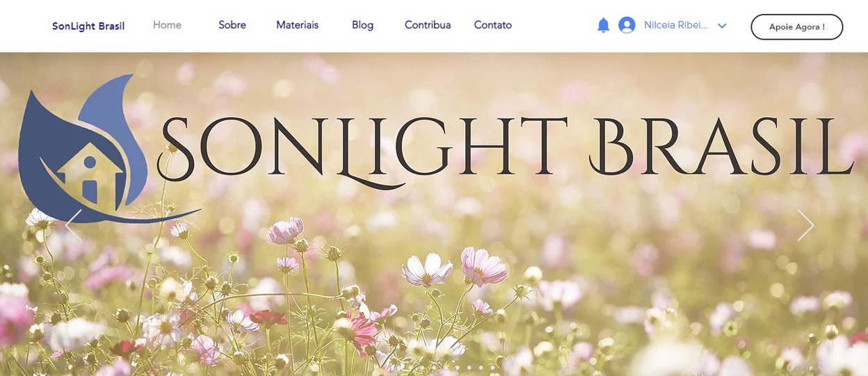Select the last slideshow pagination dot
This screenshot has width=868, height=376.
pyautogui.click(x=492, y=368)
